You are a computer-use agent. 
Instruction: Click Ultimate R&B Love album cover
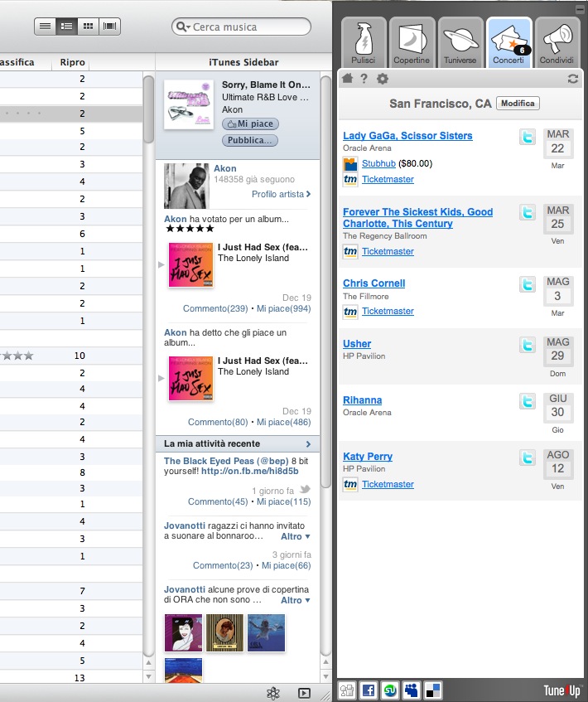[189, 104]
